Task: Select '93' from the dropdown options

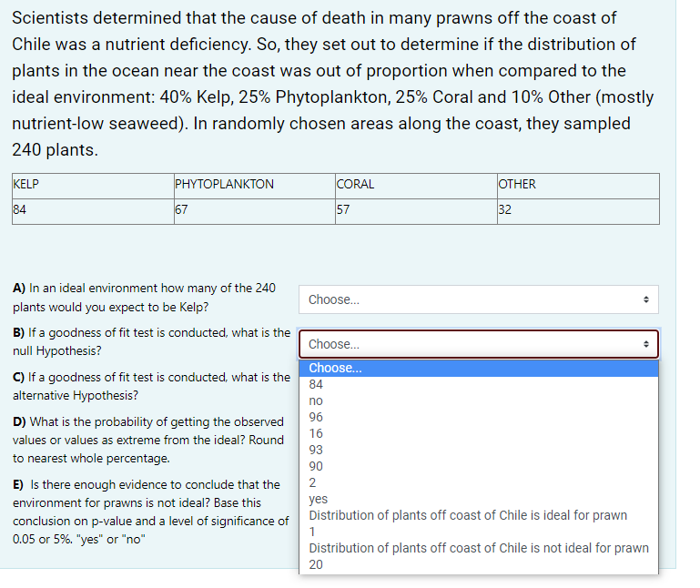Action: (x=479, y=450)
